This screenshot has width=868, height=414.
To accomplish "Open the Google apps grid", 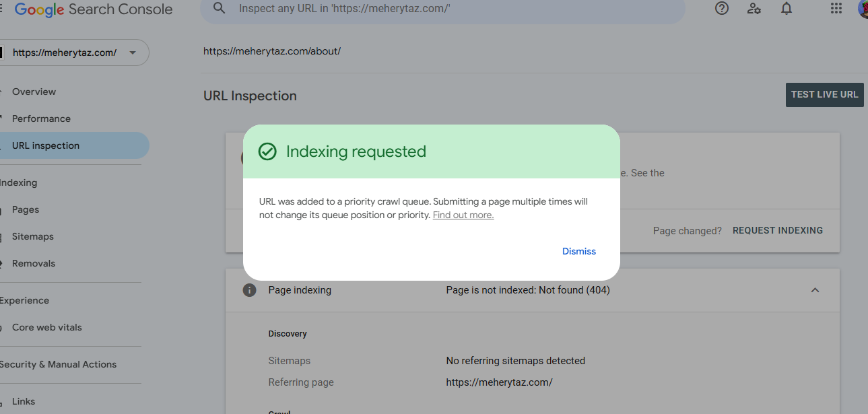I will coord(836,8).
